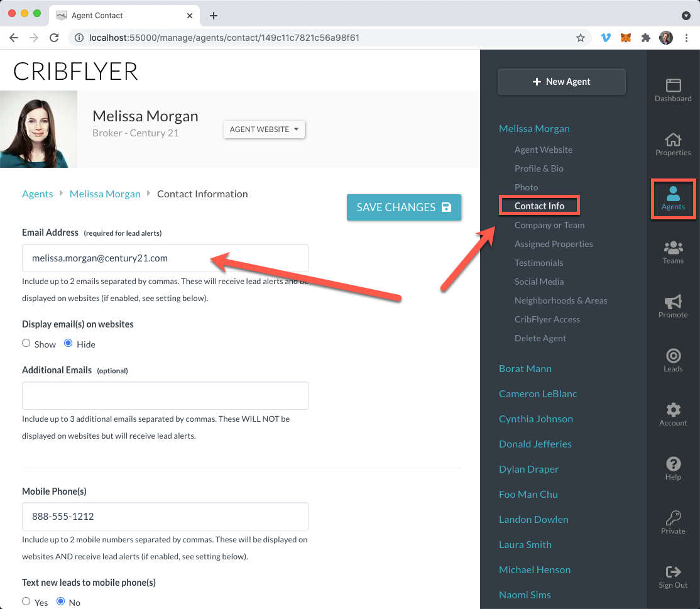Open agent Cynthia Johnson
Viewport: 700px width, 609px height.
click(x=536, y=419)
